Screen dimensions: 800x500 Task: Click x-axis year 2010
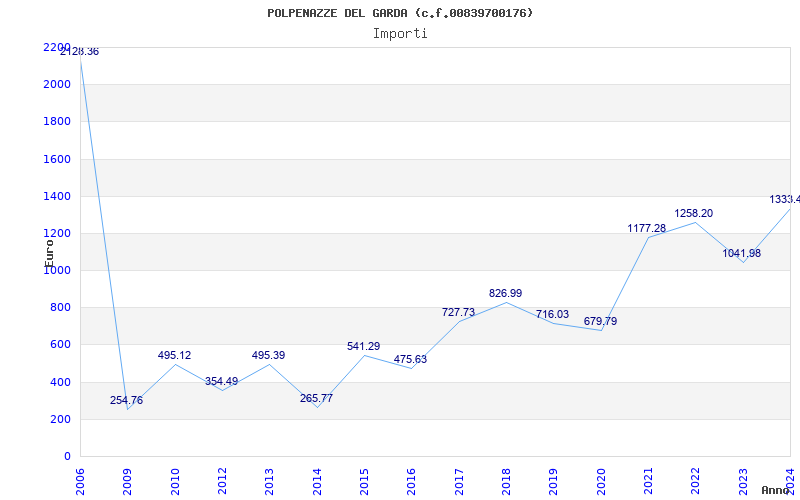[x=175, y=482]
